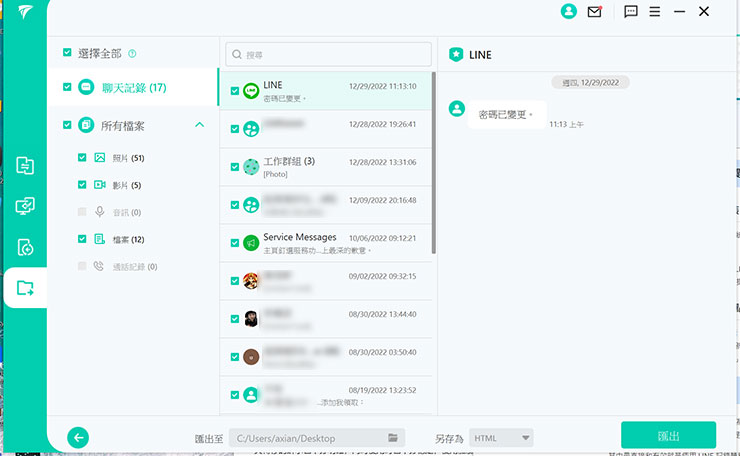Toggle the Select All checkbox
The image size is (740, 456).
coord(67,52)
